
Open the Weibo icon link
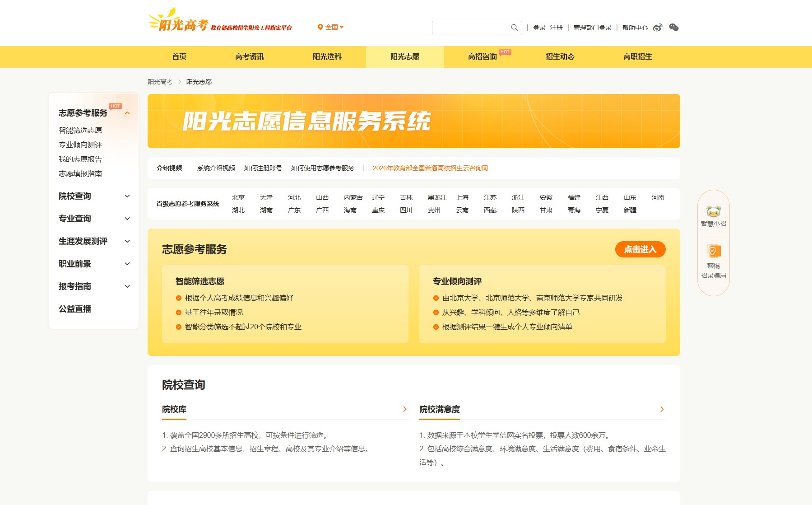[x=658, y=28]
